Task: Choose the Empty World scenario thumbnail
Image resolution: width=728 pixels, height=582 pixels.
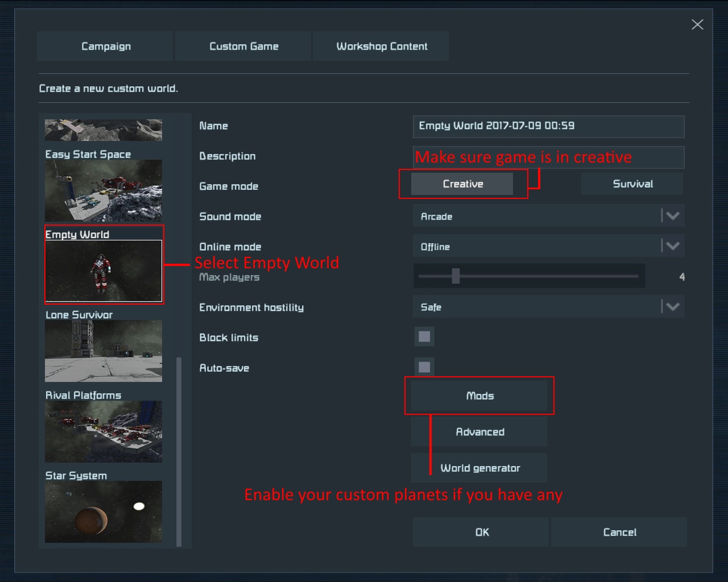Action: (104, 271)
